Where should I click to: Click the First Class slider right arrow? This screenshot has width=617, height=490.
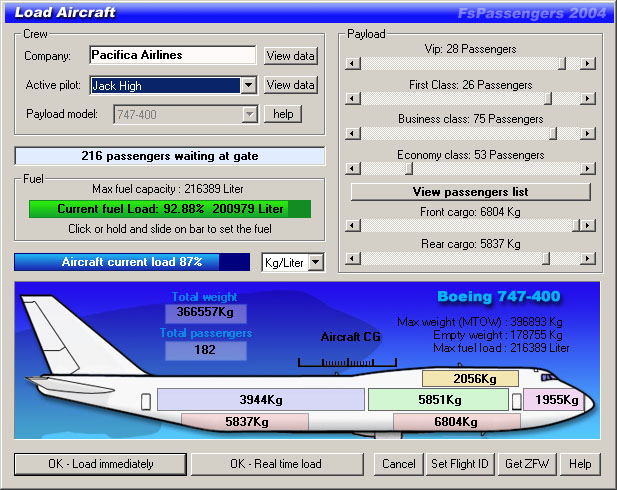[588, 98]
